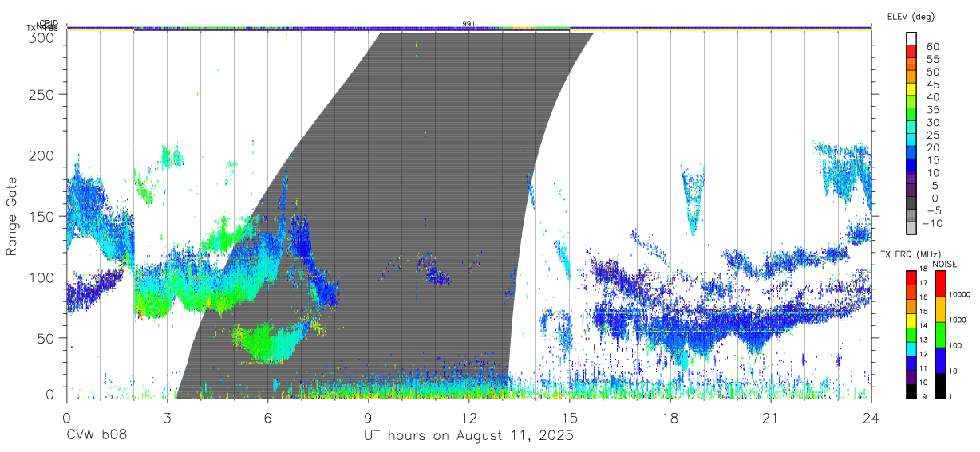
Task: Click the 'Range Gate' y-axis title
Action: tap(13, 216)
